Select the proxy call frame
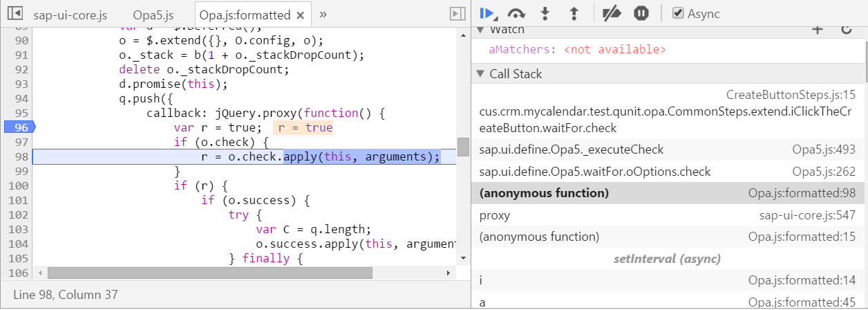Screen dimensions: 868x310 pos(667,215)
